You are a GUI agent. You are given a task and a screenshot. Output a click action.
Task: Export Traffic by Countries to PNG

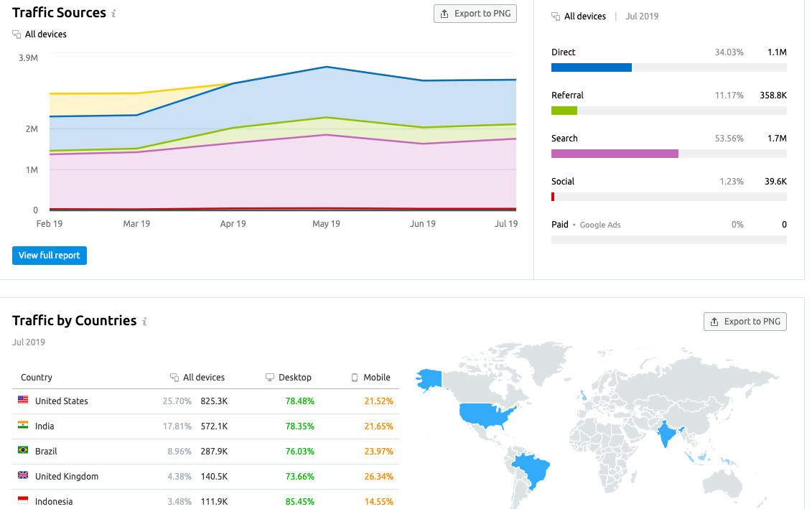[x=745, y=322]
